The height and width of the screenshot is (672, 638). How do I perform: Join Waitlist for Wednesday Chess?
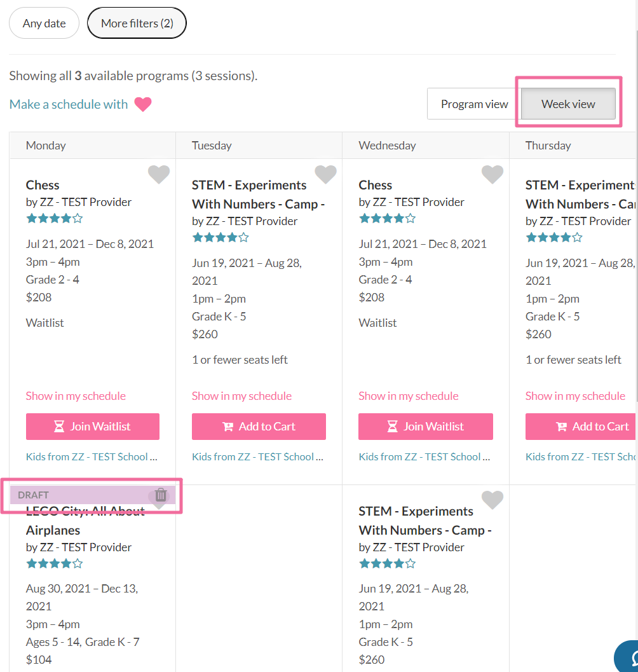426,427
